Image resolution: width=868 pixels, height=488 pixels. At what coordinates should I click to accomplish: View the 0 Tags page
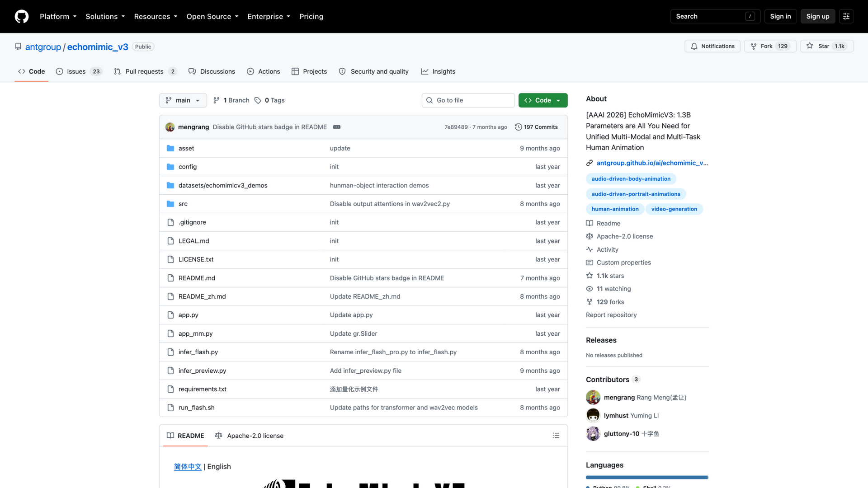pos(269,100)
